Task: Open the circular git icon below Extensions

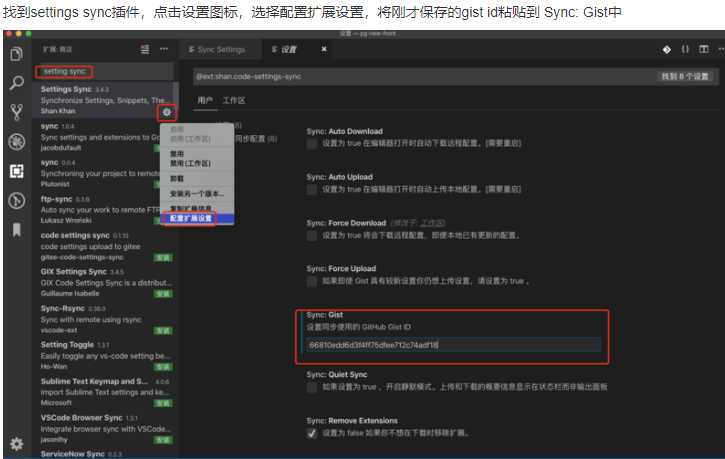Action: [17, 201]
